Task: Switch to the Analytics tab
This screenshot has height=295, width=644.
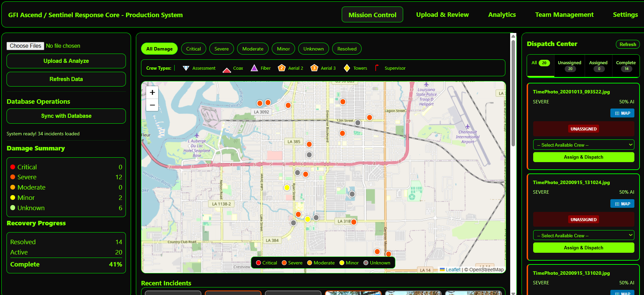Action: click(x=502, y=15)
